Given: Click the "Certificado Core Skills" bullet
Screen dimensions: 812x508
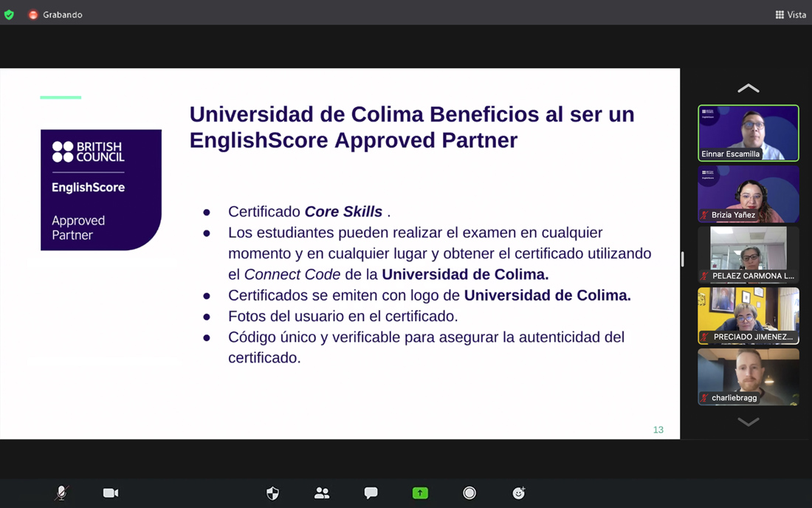Looking at the screenshot, I should [x=309, y=212].
